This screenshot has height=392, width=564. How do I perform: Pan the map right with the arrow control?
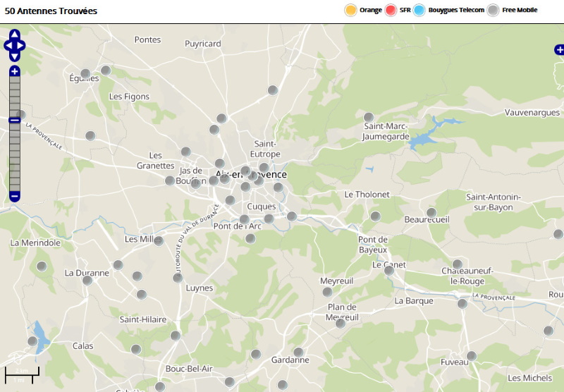(22, 45)
